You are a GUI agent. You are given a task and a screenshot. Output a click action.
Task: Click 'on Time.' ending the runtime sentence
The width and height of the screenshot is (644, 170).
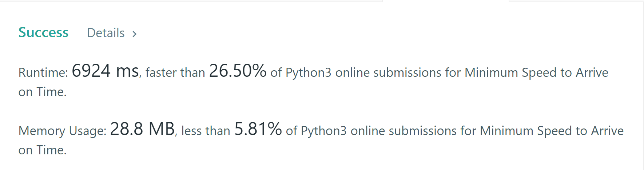tap(43, 92)
